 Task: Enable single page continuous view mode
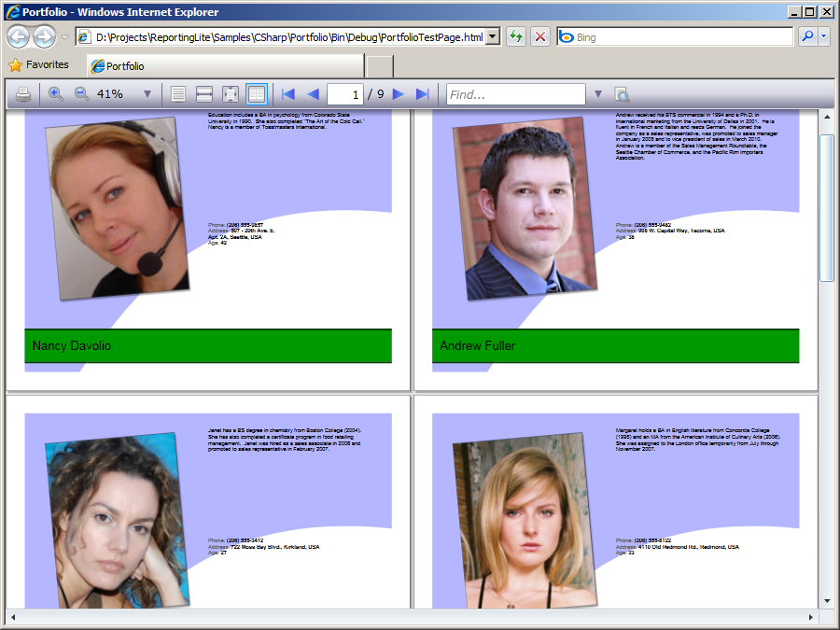tap(178, 94)
